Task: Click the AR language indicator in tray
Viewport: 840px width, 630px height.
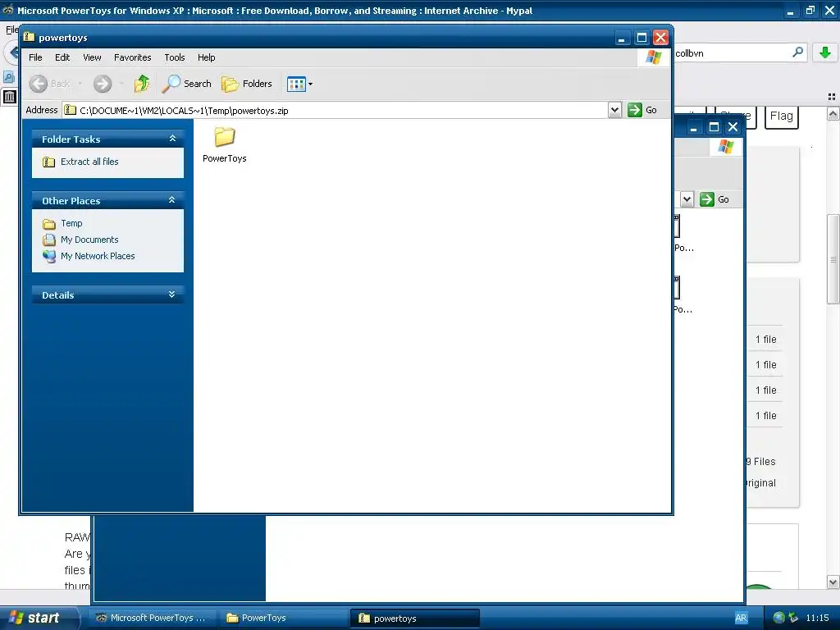Action: 741,618
